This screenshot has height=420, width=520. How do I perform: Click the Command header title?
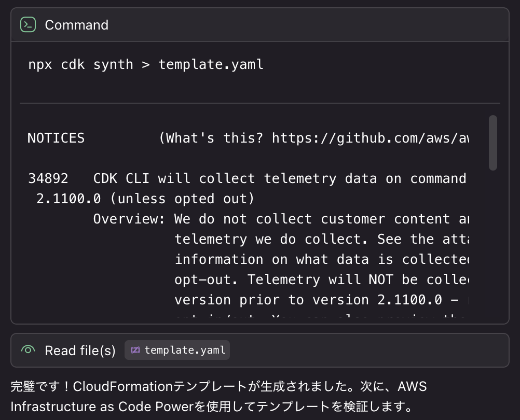pyautogui.click(x=77, y=25)
